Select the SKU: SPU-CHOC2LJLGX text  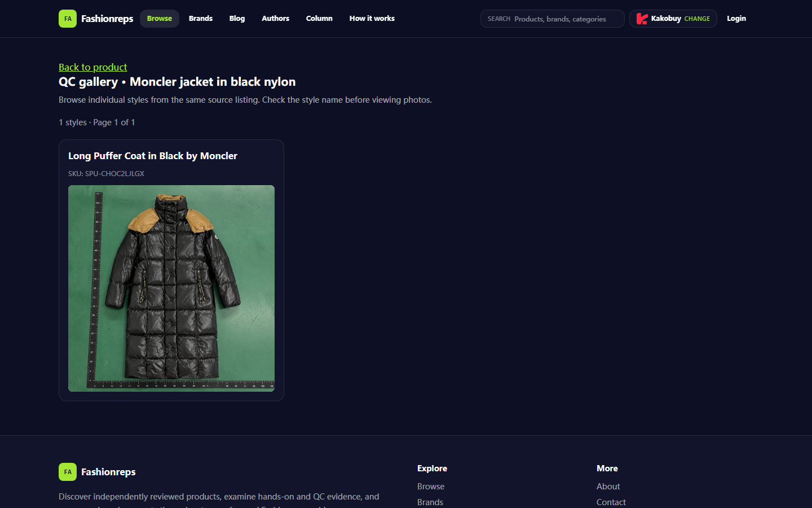click(106, 174)
